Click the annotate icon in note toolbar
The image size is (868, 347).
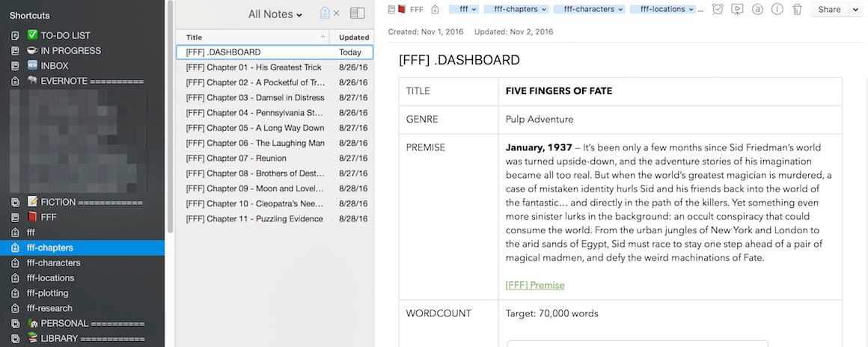[x=757, y=10]
